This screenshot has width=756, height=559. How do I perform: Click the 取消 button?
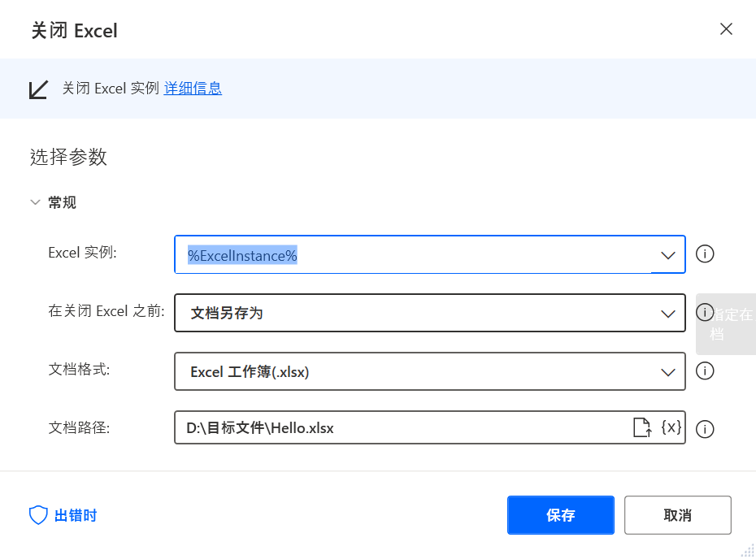(x=677, y=514)
